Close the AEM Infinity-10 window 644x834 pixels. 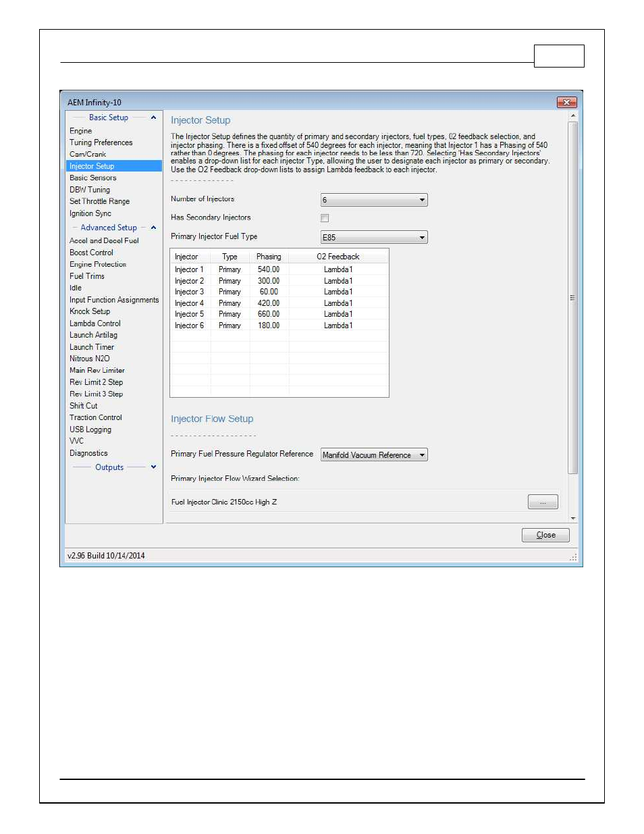pyautogui.click(x=566, y=102)
